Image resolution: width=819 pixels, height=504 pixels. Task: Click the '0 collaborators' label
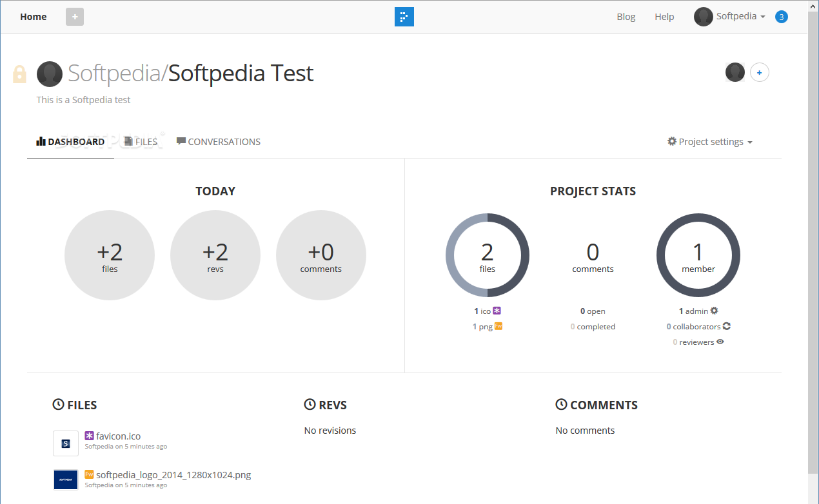point(693,327)
